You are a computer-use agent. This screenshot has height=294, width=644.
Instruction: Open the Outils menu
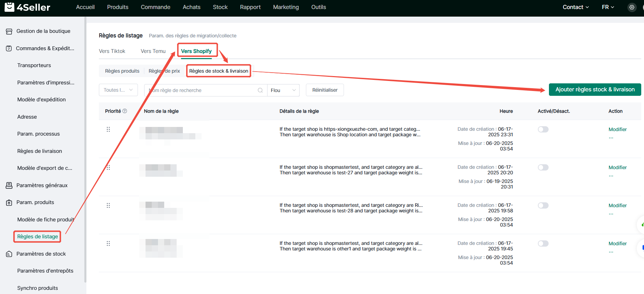tap(318, 7)
